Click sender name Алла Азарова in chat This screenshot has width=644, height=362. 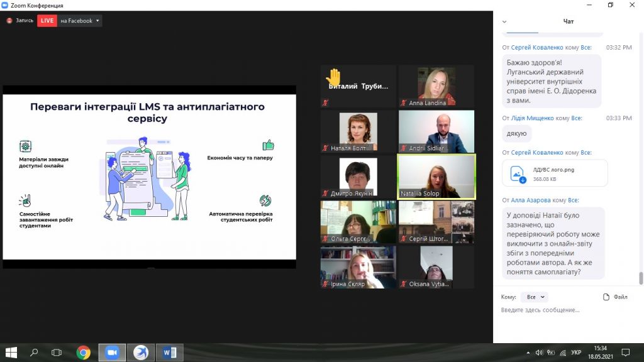[x=531, y=200]
